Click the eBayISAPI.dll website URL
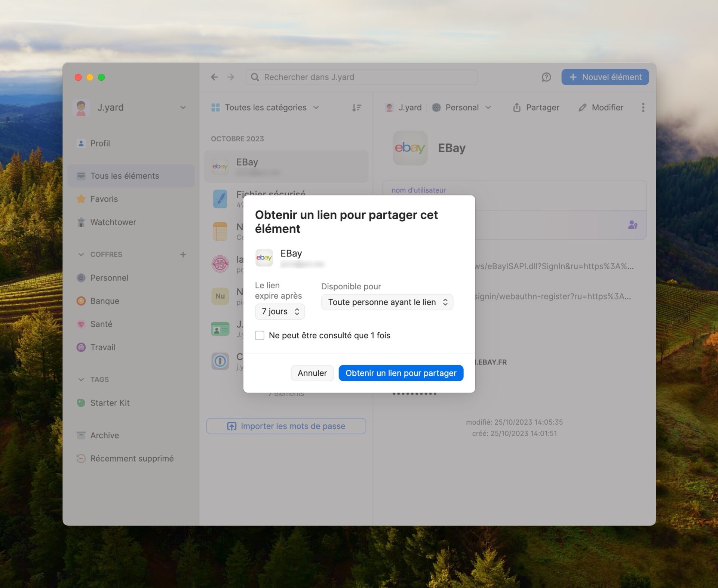The height and width of the screenshot is (588, 718). [x=554, y=266]
